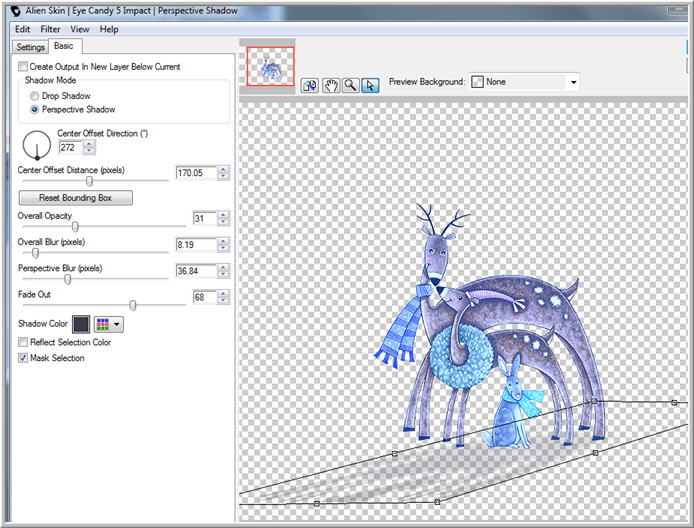Open the Preview Background dropdown
This screenshot has height=528, width=694.
(524, 82)
